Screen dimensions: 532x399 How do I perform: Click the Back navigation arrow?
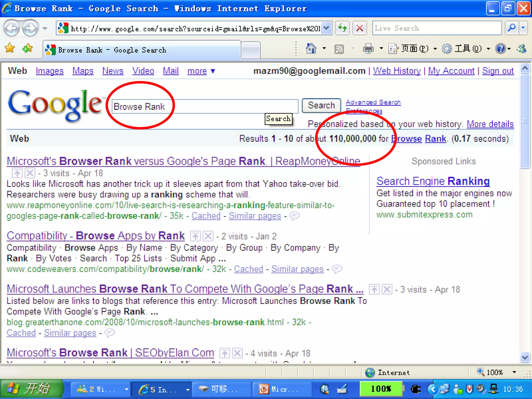12,28
